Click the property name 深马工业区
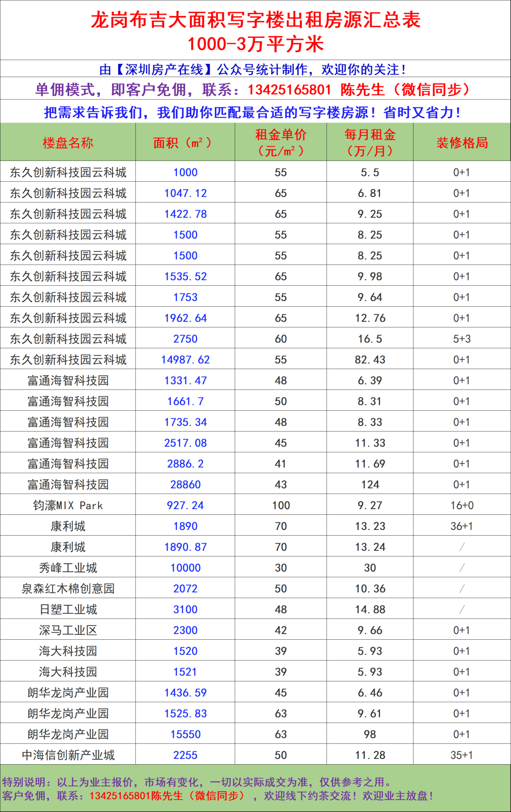Image resolution: width=511 pixels, height=812 pixels. point(68,630)
